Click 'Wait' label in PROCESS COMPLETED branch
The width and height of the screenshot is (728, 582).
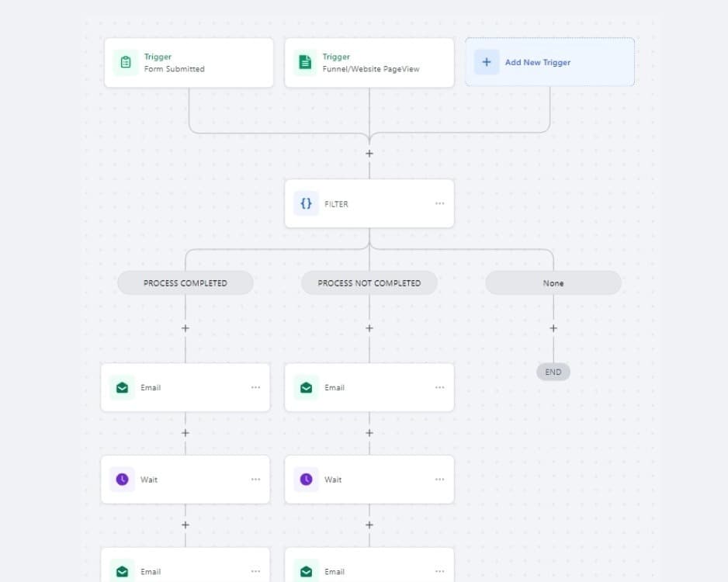click(149, 480)
